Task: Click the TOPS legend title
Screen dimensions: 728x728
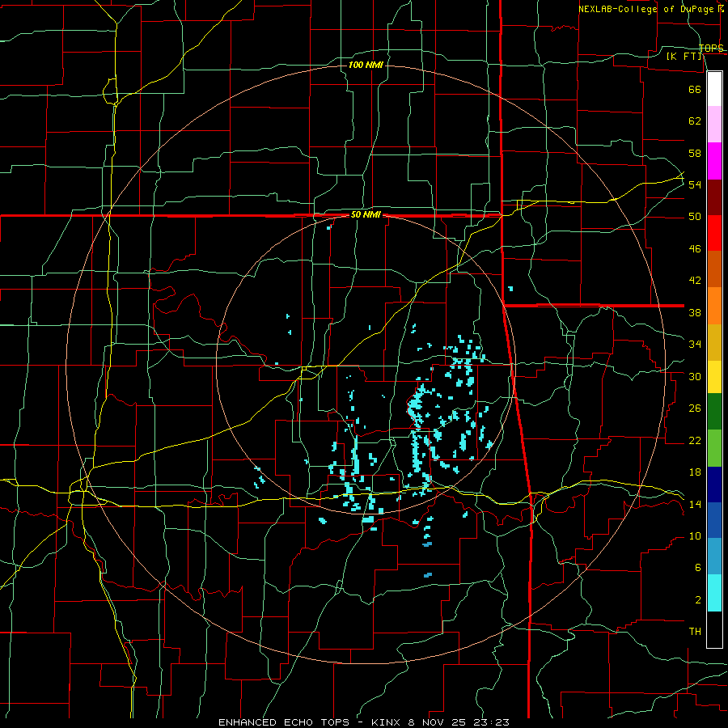Action: [x=711, y=49]
